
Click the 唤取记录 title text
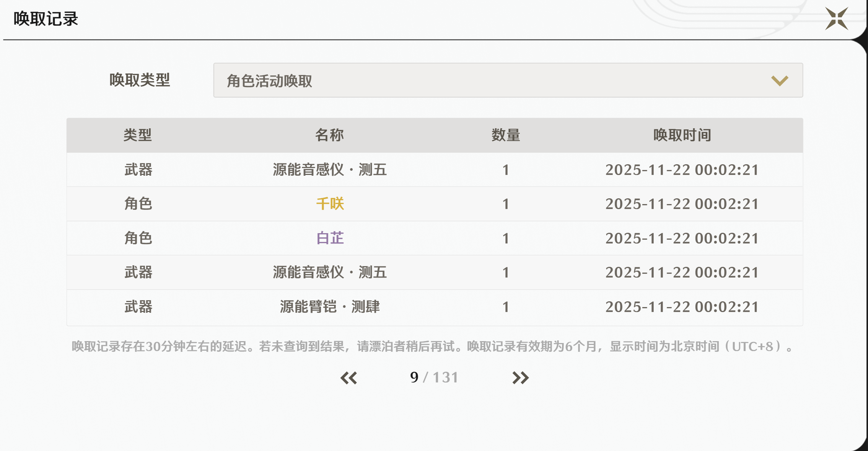pyautogui.click(x=46, y=19)
